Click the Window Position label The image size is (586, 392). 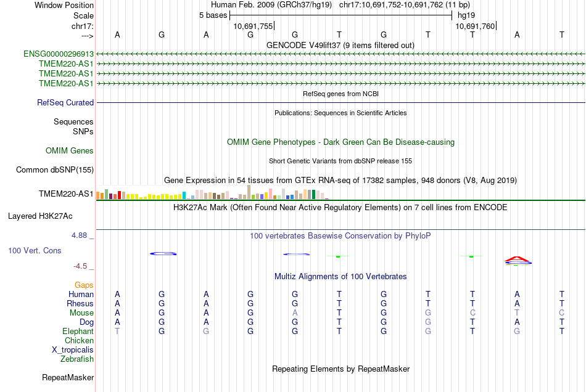(64, 5)
